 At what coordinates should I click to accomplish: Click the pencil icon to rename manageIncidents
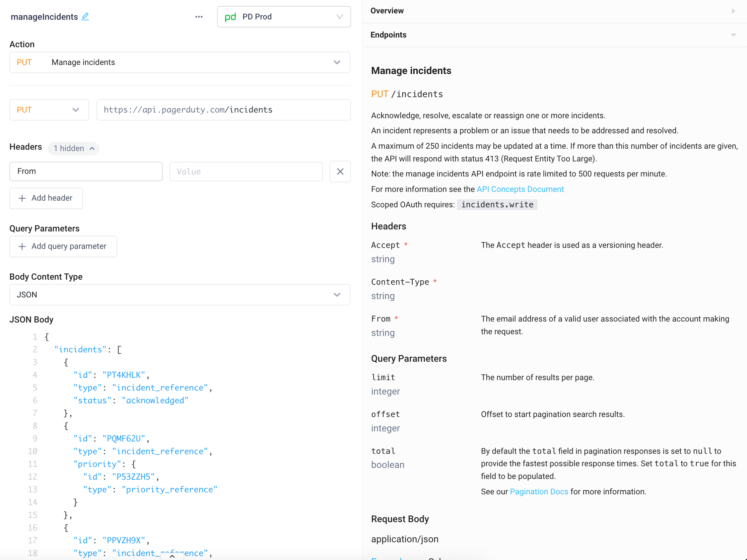tap(85, 16)
